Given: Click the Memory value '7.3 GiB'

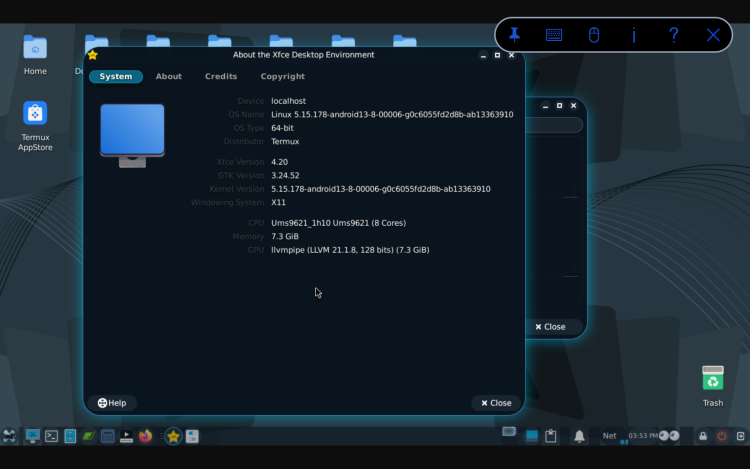Looking at the screenshot, I should coord(285,236).
